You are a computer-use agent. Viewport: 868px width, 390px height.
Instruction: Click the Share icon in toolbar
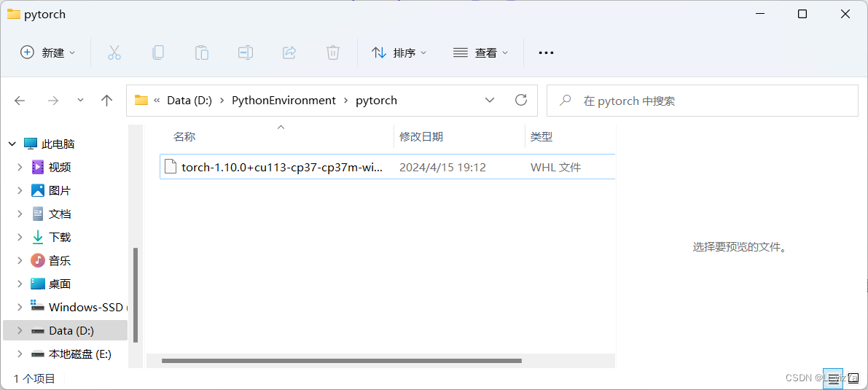289,52
